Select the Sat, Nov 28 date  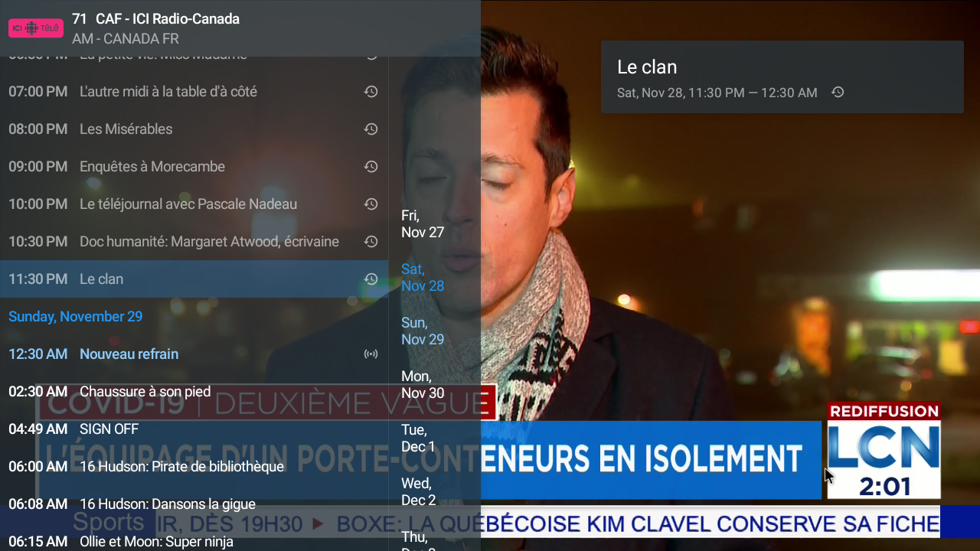pyautogui.click(x=423, y=278)
